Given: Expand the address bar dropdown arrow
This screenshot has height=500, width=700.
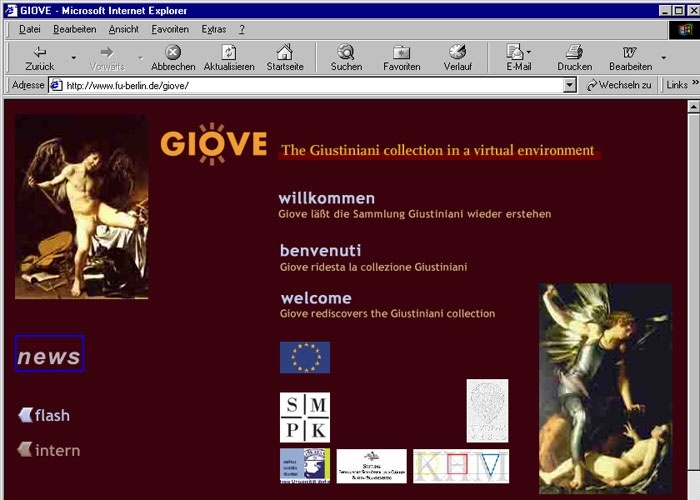Looking at the screenshot, I should [x=570, y=86].
